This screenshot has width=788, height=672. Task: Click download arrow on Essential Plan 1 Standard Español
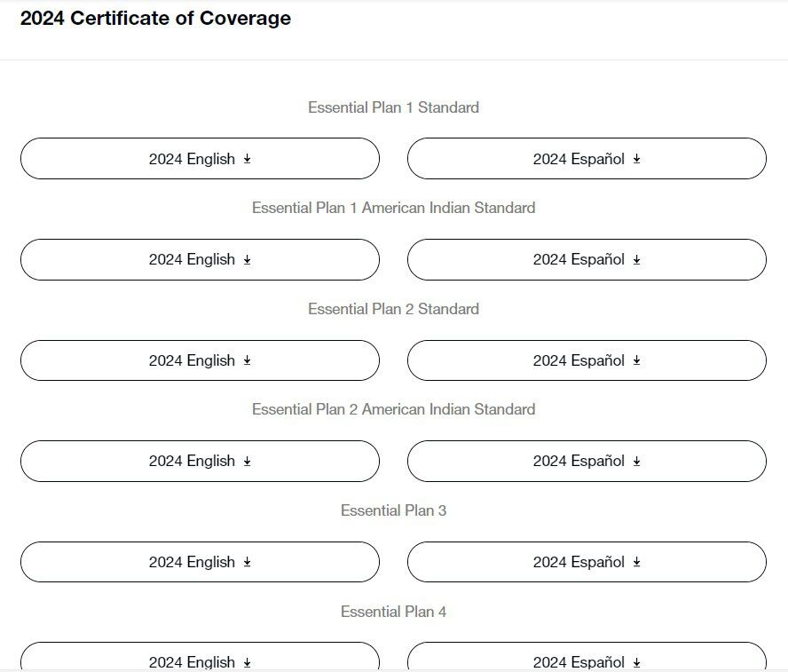[637, 160]
